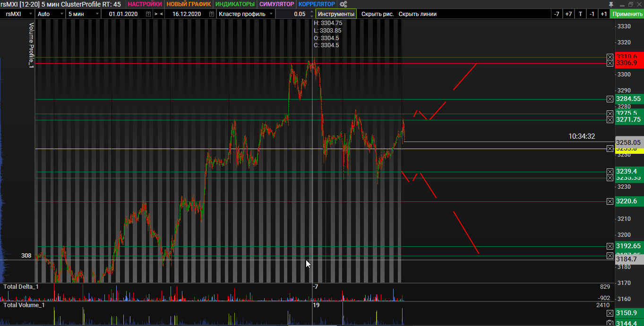Click the 0.05 step value field

coord(294,14)
